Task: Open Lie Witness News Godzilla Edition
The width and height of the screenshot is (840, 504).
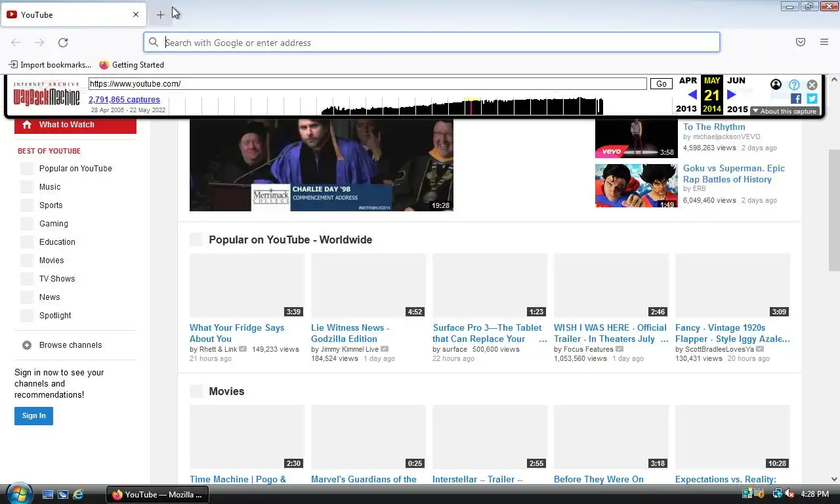Action: [350, 333]
